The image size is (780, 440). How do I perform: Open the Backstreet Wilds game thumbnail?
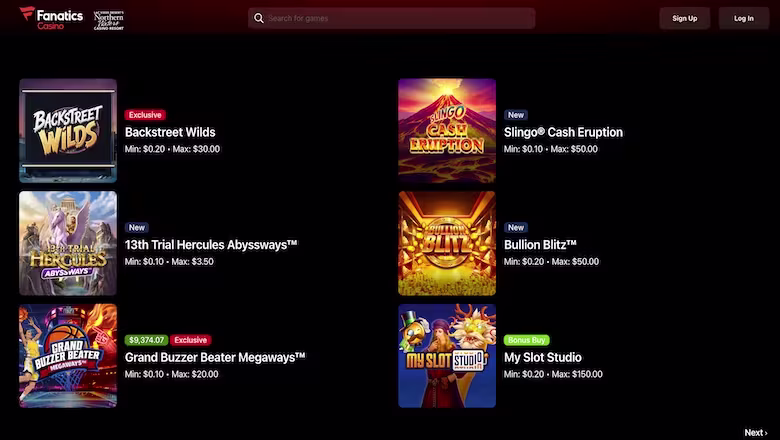point(68,131)
